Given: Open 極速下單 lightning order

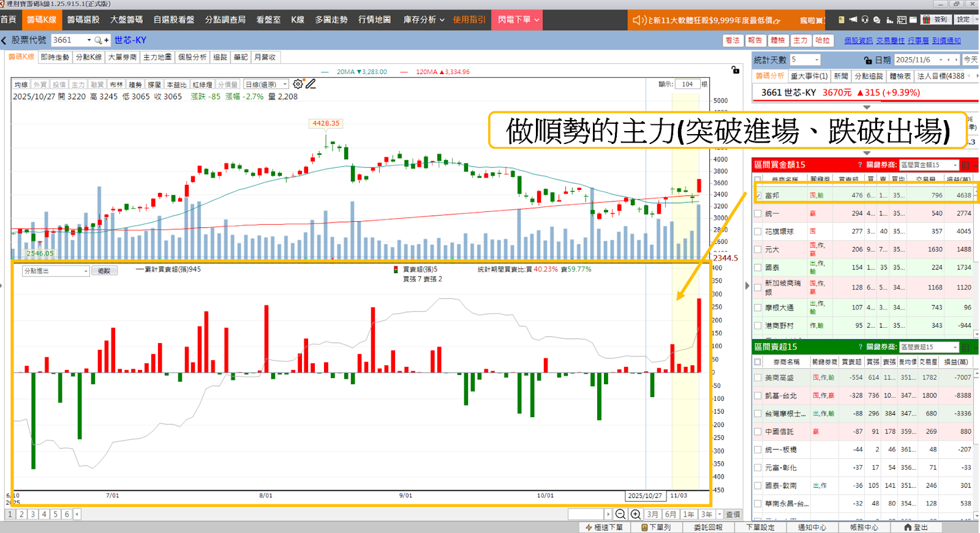Looking at the screenshot, I should point(605,527).
